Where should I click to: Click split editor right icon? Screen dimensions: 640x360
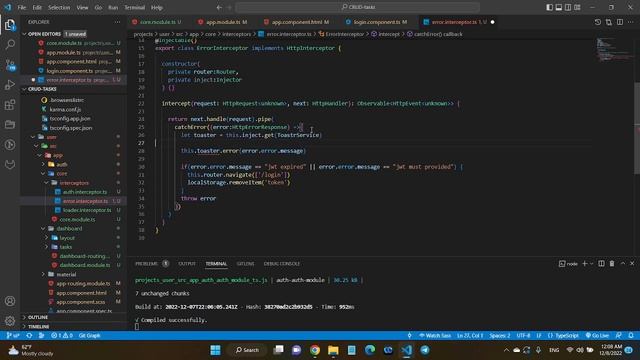[620, 22]
